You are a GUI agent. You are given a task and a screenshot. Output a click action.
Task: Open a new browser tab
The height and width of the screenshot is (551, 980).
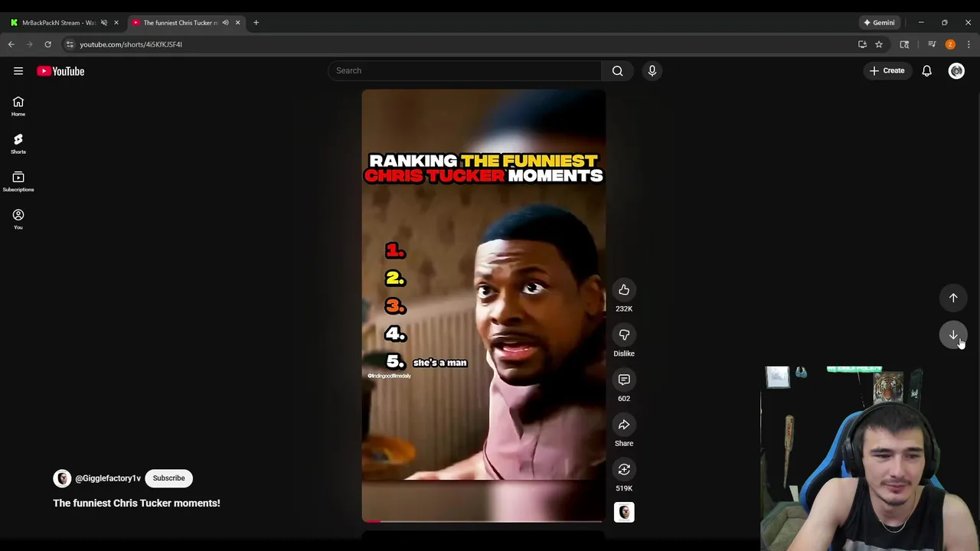(x=256, y=22)
